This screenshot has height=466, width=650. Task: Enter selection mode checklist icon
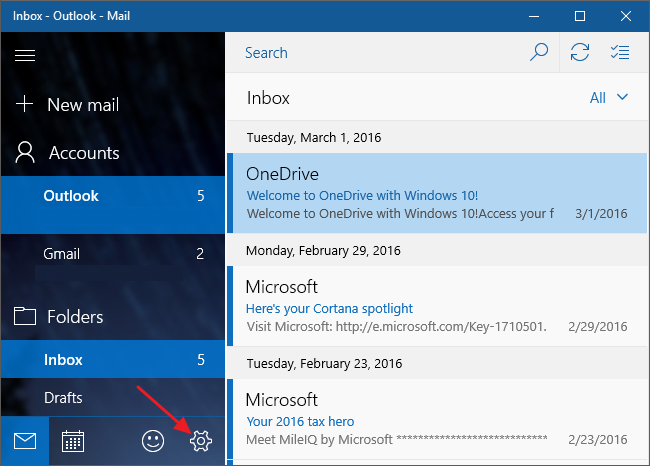[620, 52]
